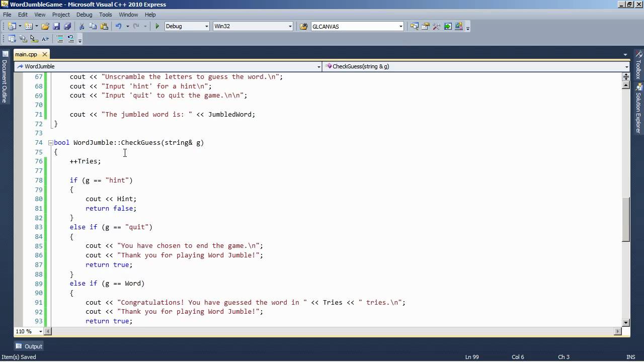Click the Display Object Member List icon

(x=12, y=39)
